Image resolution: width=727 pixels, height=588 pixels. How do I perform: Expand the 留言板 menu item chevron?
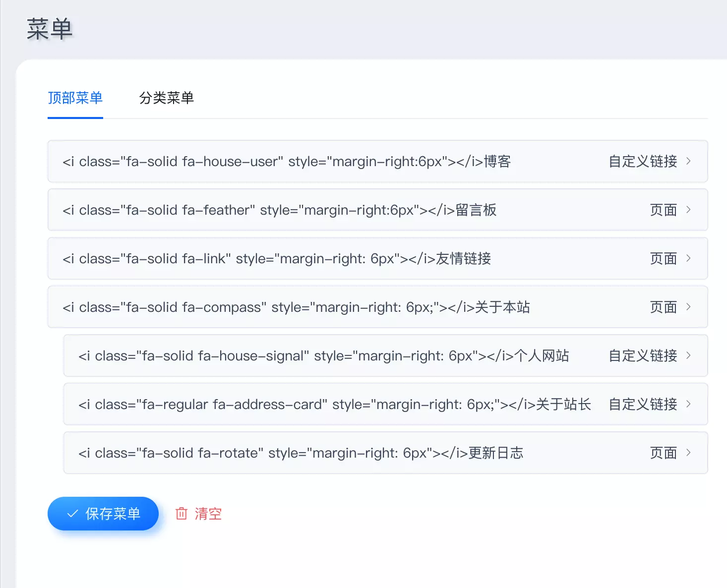(688, 210)
